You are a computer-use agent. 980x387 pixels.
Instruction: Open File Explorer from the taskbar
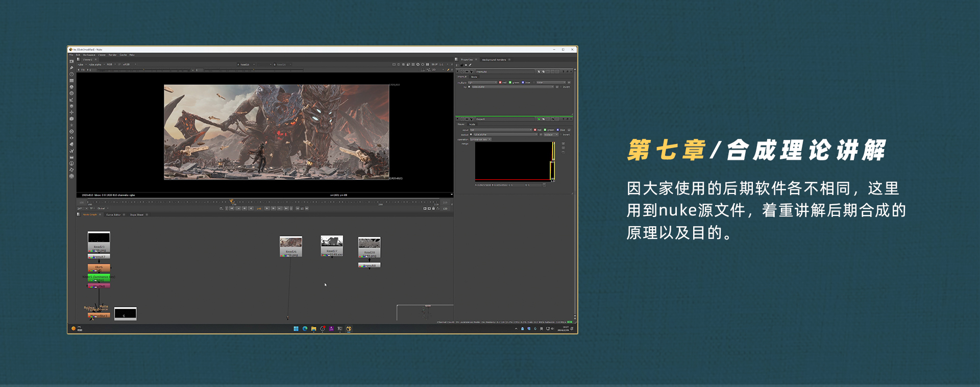pyautogui.click(x=313, y=329)
